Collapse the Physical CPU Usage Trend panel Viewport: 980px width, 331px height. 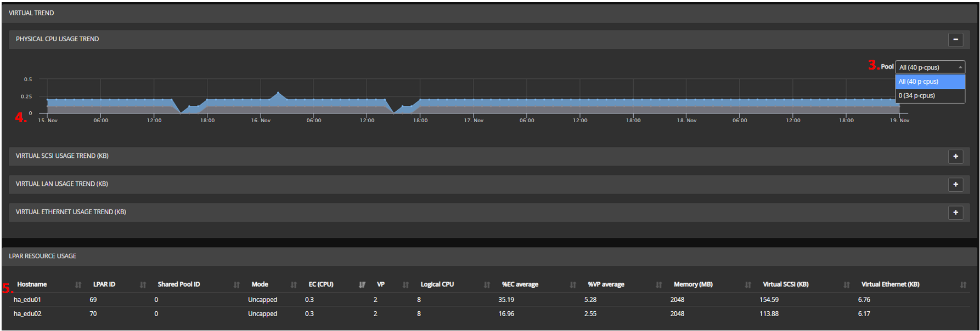tap(955, 39)
